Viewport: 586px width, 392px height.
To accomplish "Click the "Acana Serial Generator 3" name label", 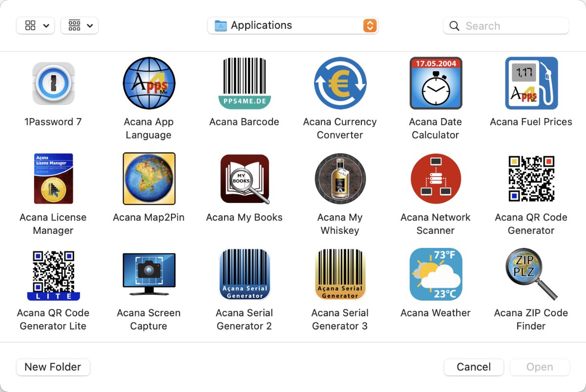I will 340,319.
